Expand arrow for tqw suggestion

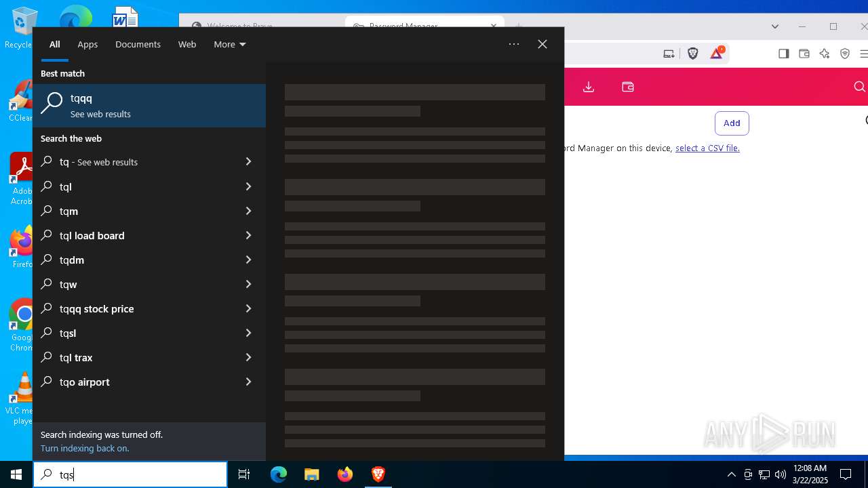pyautogui.click(x=248, y=284)
